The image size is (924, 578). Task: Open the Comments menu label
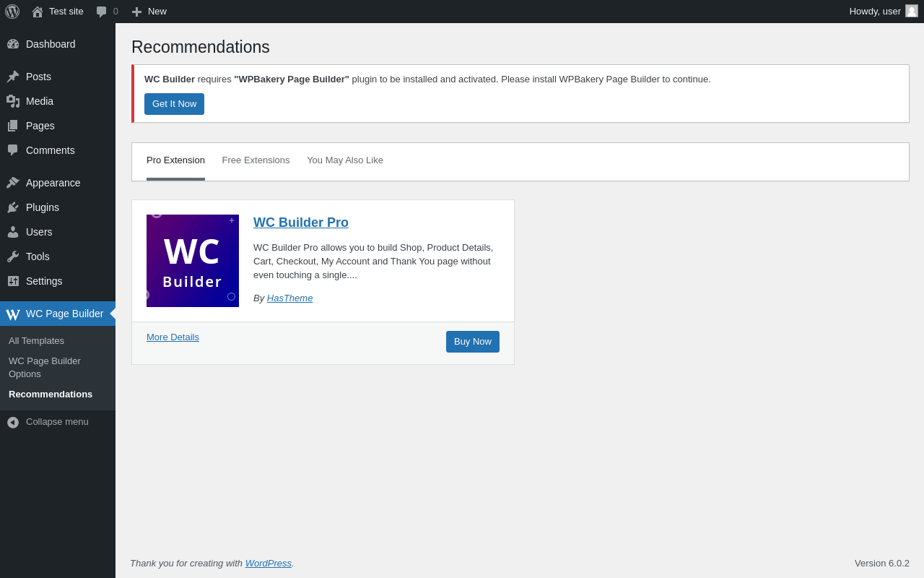(51, 150)
